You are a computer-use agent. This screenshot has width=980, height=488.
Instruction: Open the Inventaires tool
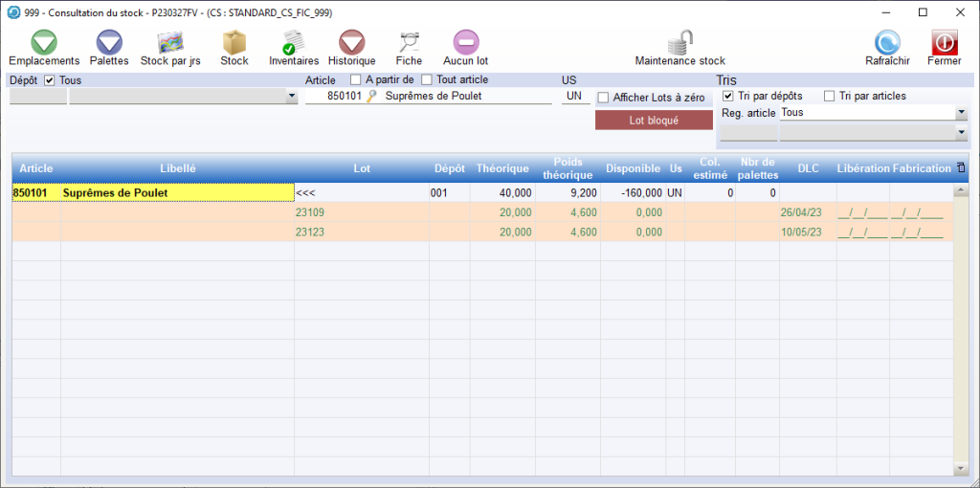(x=294, y=43)
